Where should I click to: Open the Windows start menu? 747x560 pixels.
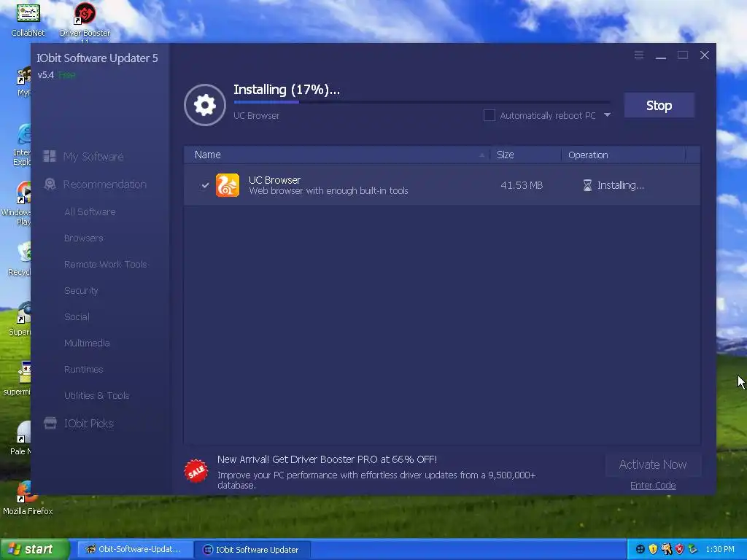pos(34,549)
